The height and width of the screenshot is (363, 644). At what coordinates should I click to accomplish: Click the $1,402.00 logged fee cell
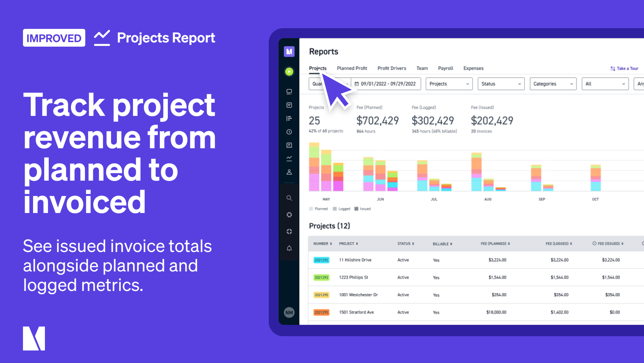click(559, 312)
